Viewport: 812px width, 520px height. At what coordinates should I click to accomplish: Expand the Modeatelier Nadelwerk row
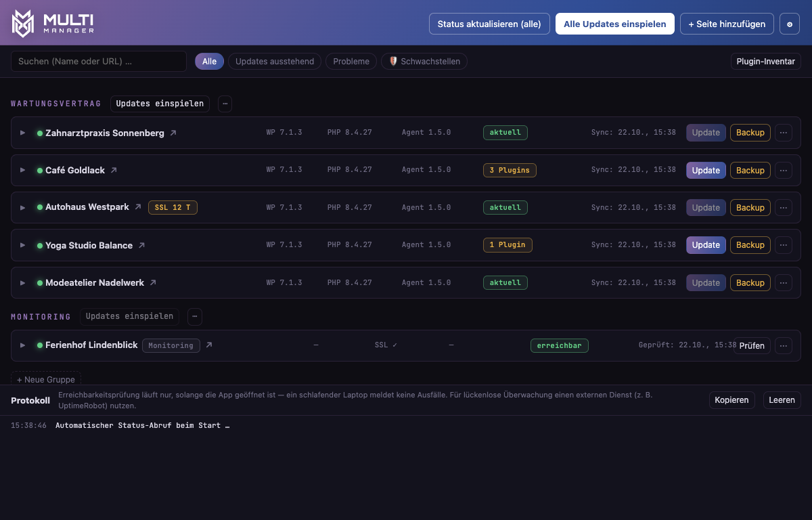coord(22,283)
